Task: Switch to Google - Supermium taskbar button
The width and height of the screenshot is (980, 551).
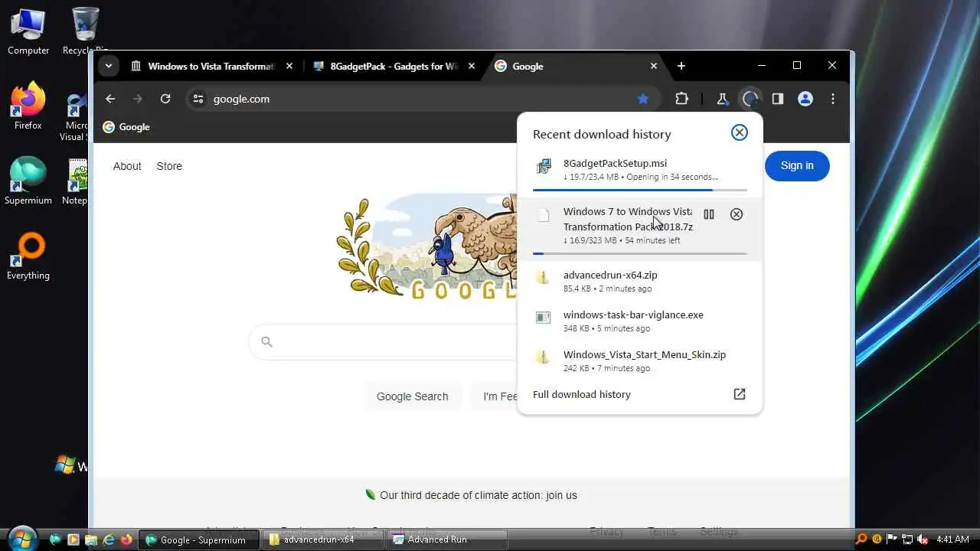Action: tap(198, 540)
